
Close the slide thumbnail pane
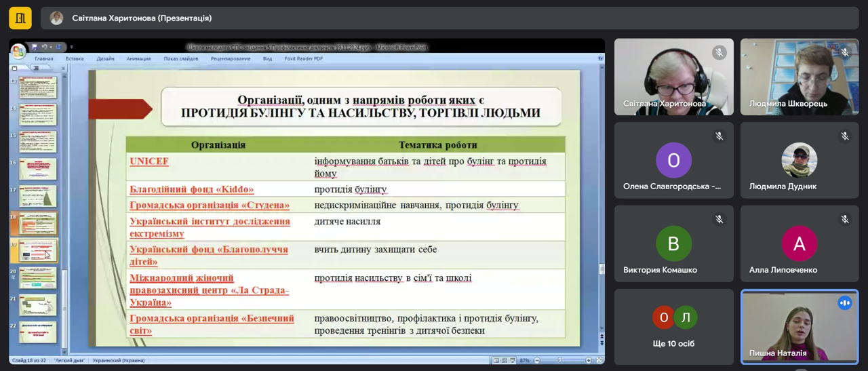pos(63,69)
